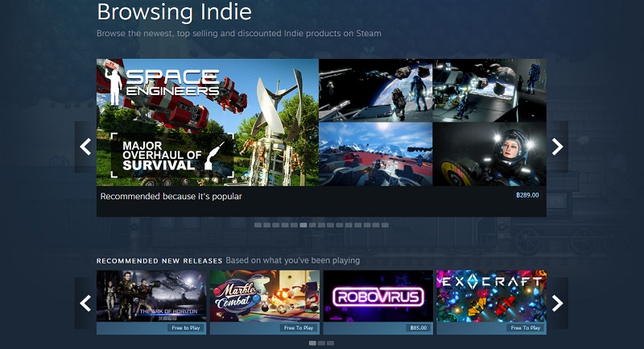644x349 pixels.
Task: Select the last featured carousel page dot
Action: click(385, 225)
